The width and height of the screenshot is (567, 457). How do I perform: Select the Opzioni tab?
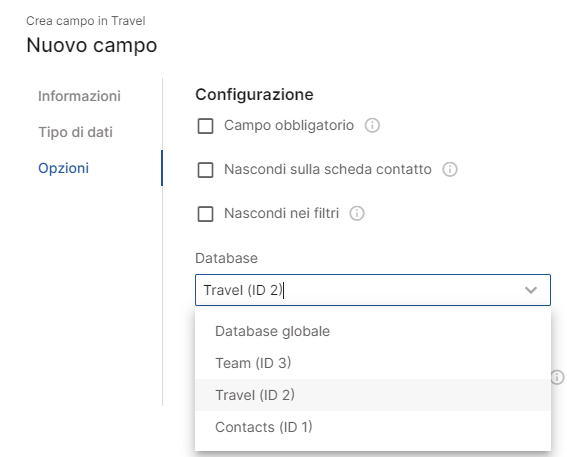pyautogui.click(x=64, y=168)
